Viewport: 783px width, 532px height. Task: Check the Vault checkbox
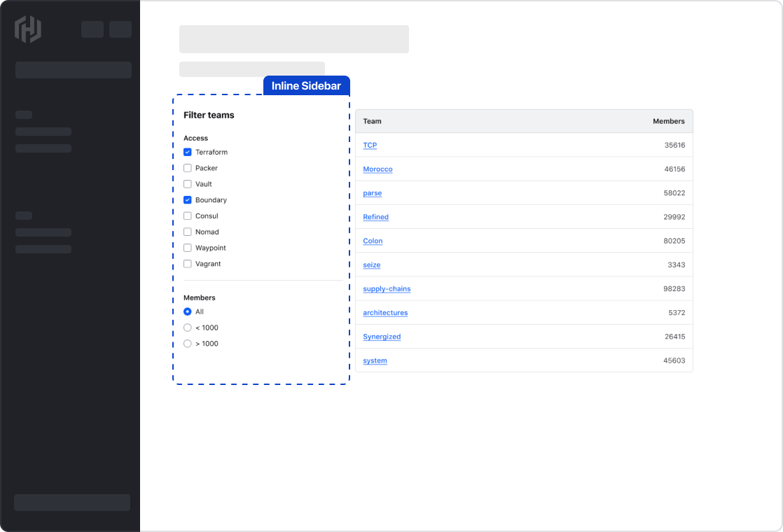pos(187,183)
